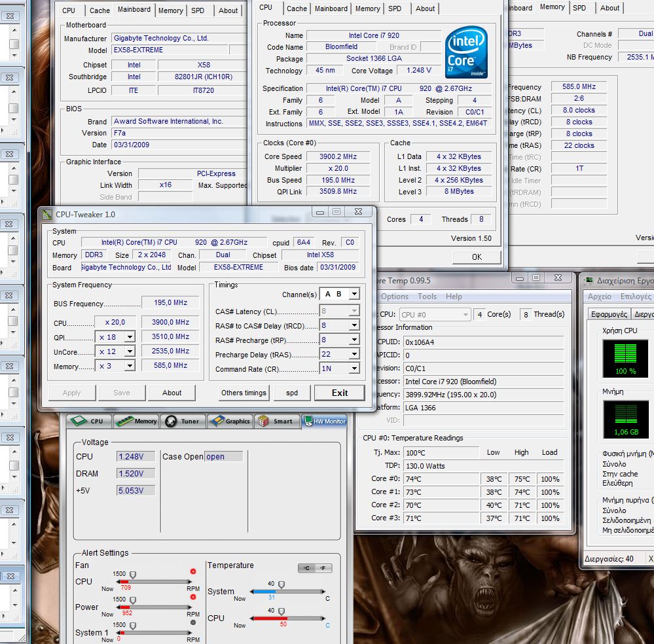Open the Command Rate (CR) dropdown
654x644 pixels.
point(354,368)
